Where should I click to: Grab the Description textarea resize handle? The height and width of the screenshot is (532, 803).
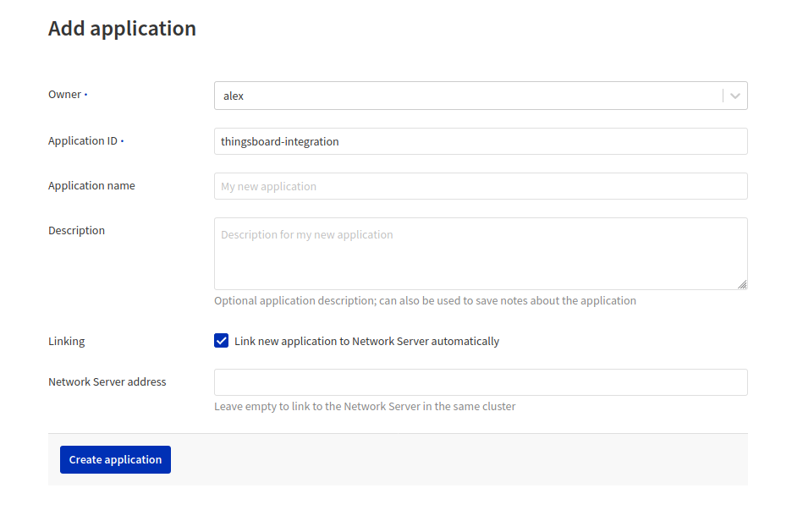pyautogui.click(x=742, y=285)
